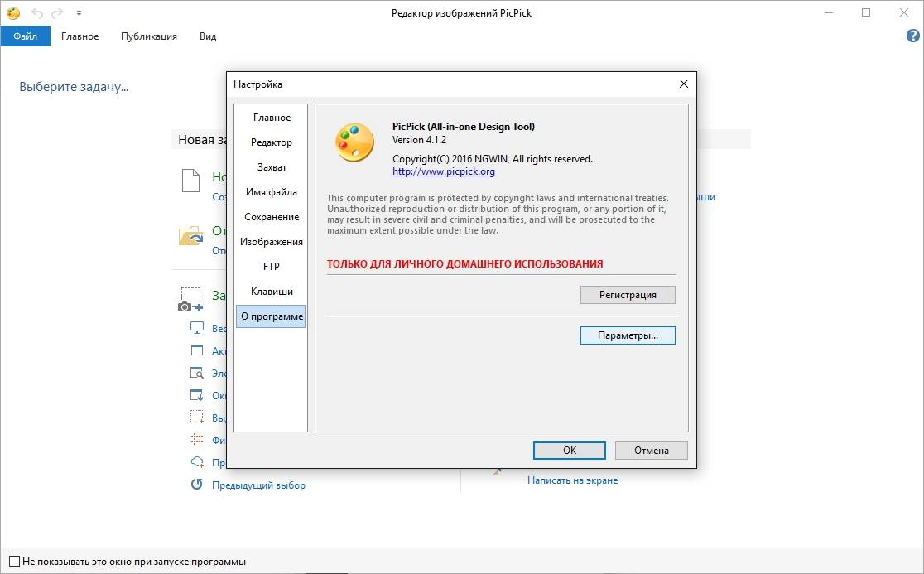Screen dimensions: 924x574
Task: Click the freehand capture cloud icon
Action: tap(197, 462)
